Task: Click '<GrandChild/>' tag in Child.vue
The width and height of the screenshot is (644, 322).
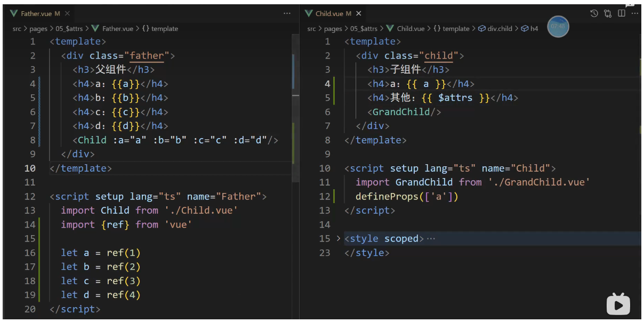Action: click(x=404, y=112)
